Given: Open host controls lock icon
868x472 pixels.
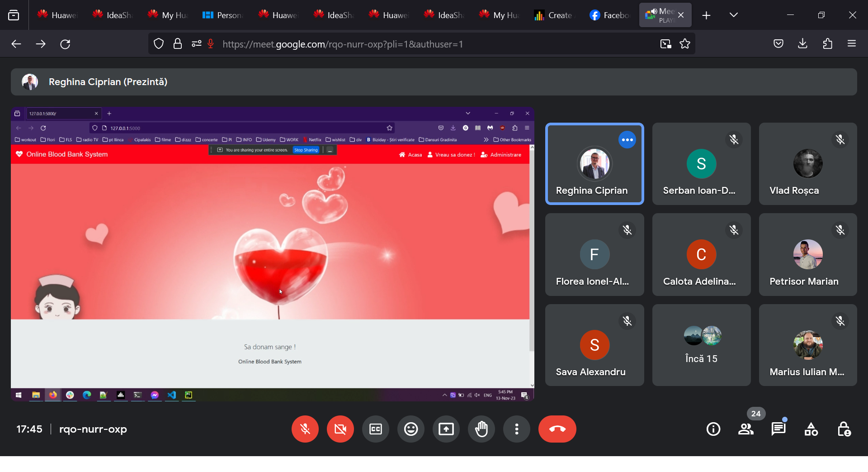Looking at the screenshot, I should click(x=844, y=429).
